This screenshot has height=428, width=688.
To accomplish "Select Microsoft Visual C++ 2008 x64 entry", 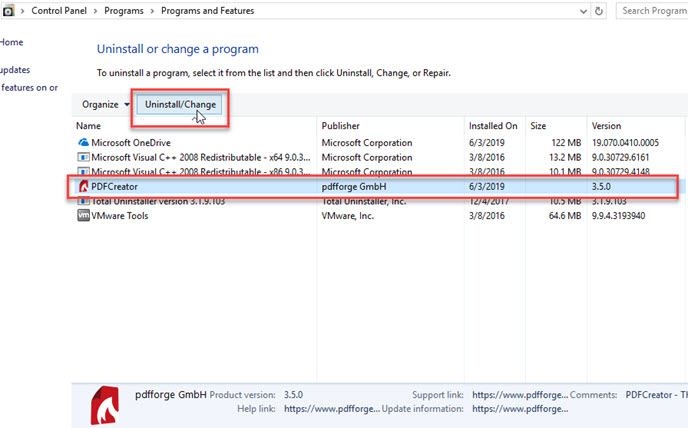I will pyautogui.click(x=201, y=157).
